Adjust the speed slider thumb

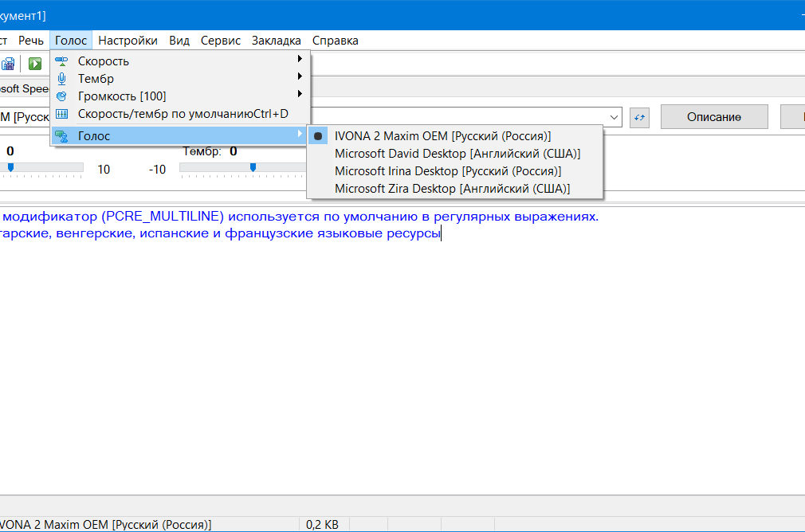tap(10, 167)
